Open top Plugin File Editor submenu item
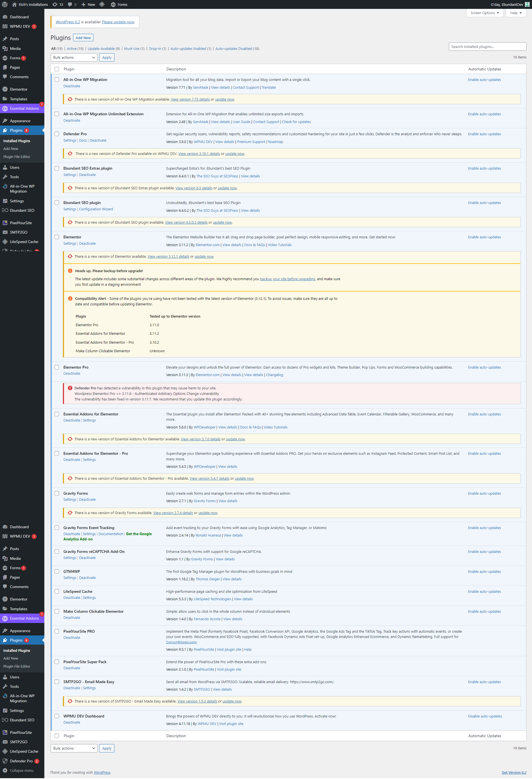The height and width of the screenshot is (779, 532). point(16,157)
